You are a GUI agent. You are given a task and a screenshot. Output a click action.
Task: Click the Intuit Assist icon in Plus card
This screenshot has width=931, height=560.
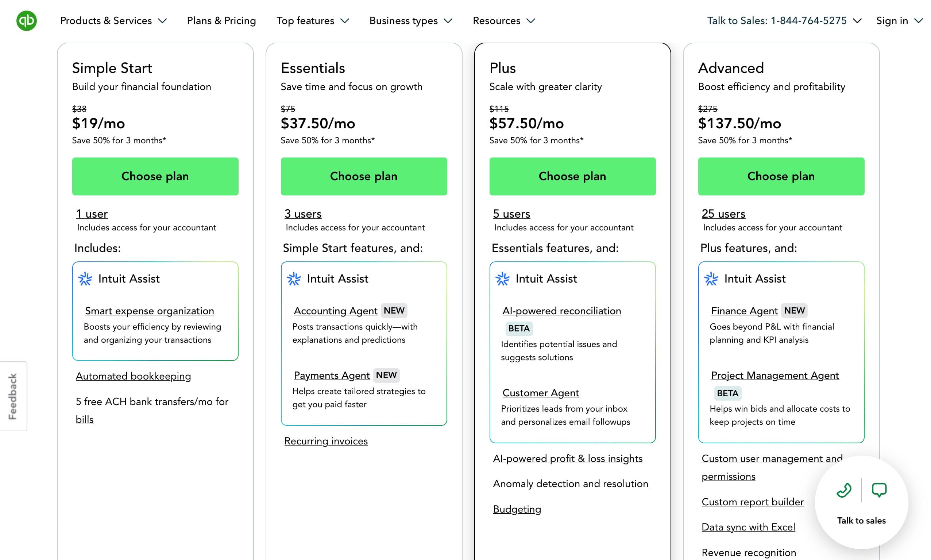pyautogui.click(x=503, y=279)
